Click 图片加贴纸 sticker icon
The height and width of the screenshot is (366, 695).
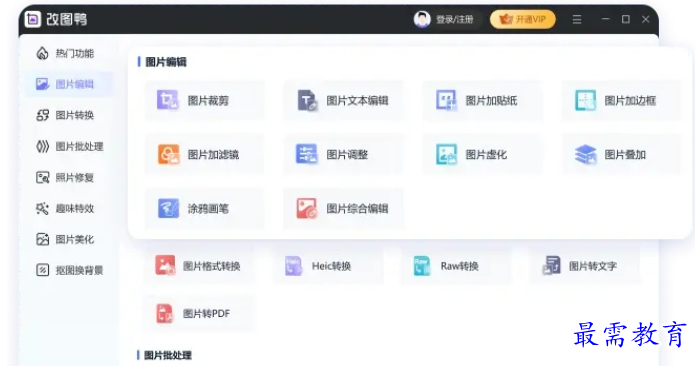446,100
